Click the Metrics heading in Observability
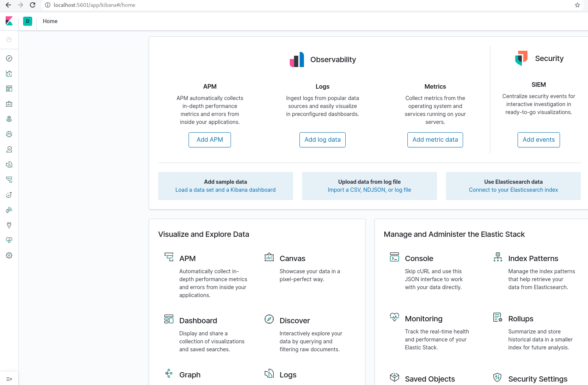Screen dimensions: 588x385 (435, 86)
